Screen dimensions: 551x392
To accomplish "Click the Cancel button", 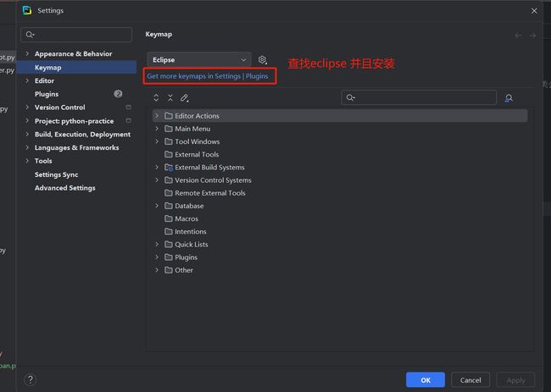I will (470, 379).
